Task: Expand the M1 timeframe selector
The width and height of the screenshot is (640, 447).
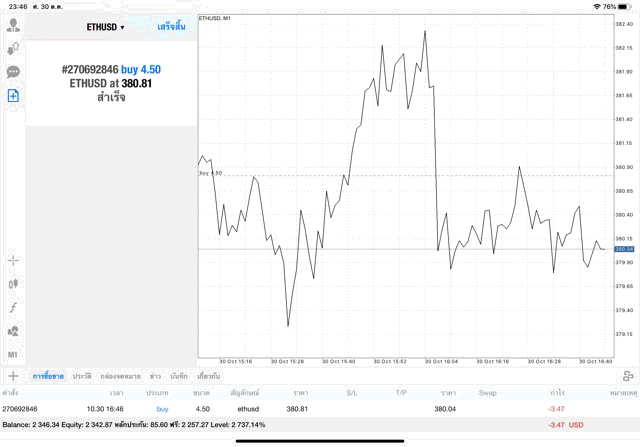Action: 13,354
